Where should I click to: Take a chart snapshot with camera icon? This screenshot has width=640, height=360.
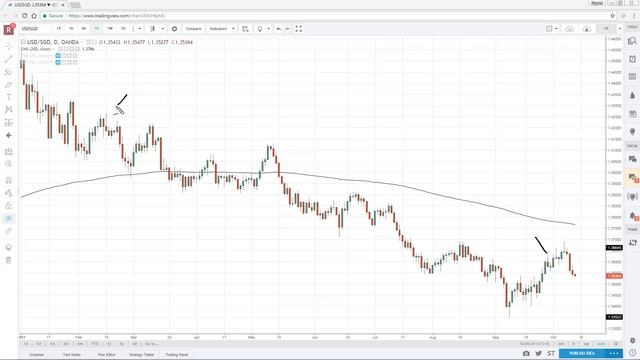tap(526, 353)
